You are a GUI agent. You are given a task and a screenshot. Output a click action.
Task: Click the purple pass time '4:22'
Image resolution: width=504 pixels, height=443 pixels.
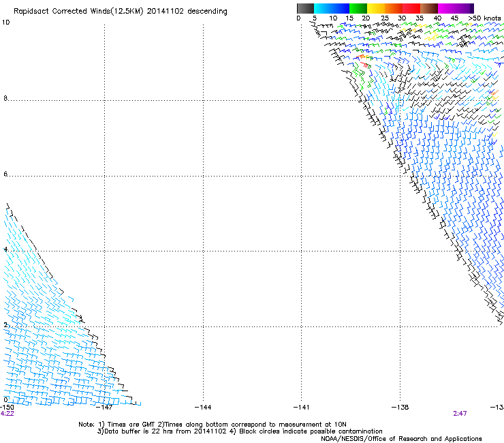pos(7,414)
